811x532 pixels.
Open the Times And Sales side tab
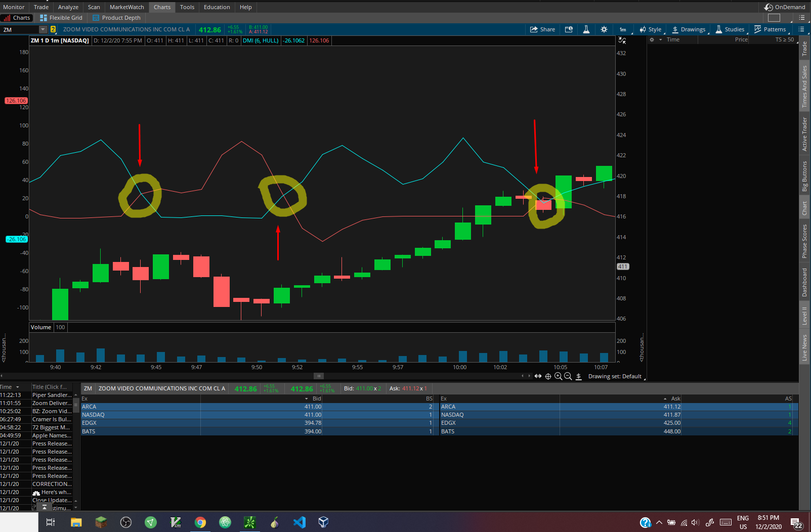[804, 86]
